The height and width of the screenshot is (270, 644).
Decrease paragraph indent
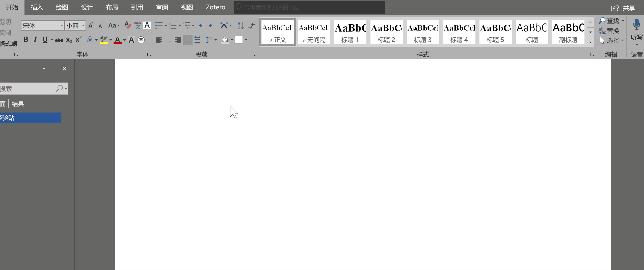(202, 25)
